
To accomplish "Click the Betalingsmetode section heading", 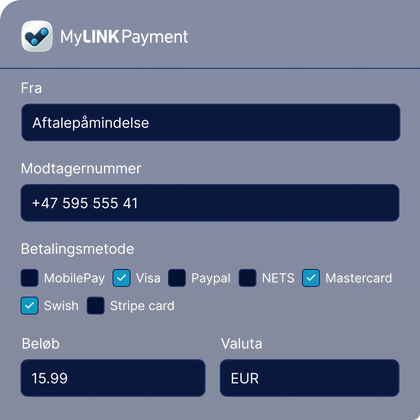I will (x=78, y=249).
